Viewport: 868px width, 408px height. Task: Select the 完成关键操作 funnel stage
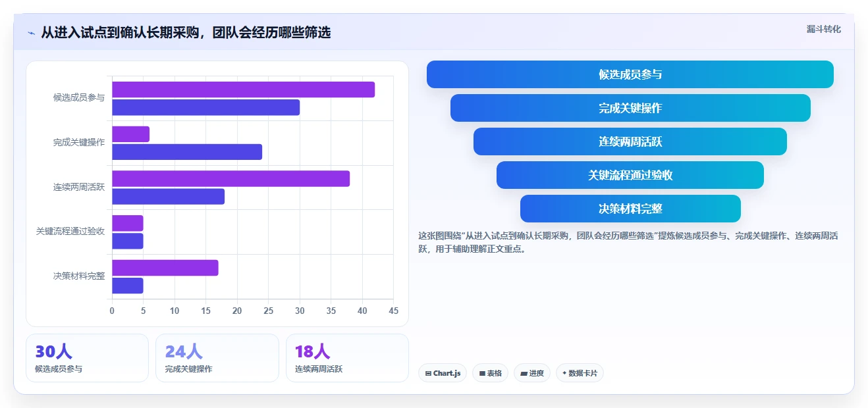tap(630, 108)
